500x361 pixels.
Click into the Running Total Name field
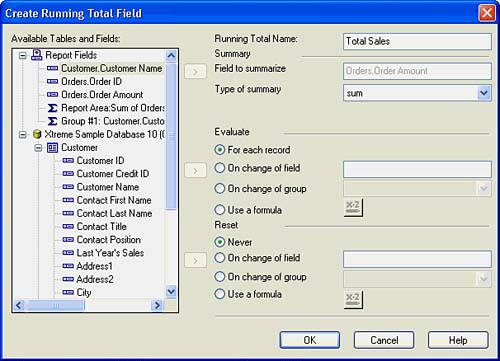pos(417,42)
